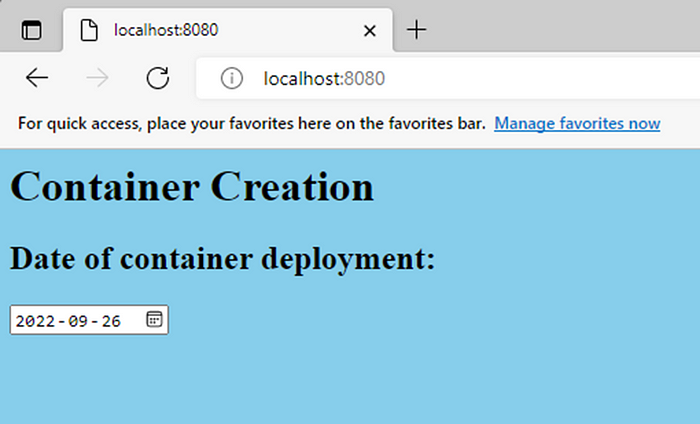Select the day 26 in date field
Viewport: 700px width, 424px height.
tap(111, 321)
